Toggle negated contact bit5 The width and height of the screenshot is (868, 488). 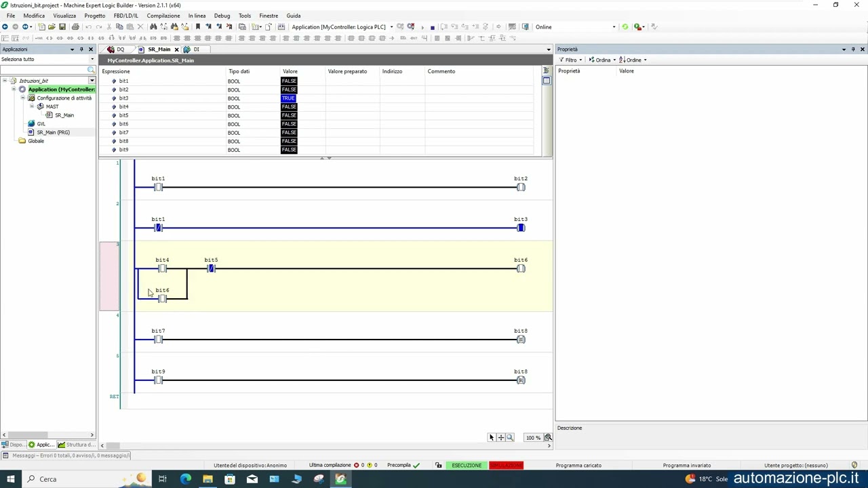tap(211, 268)
